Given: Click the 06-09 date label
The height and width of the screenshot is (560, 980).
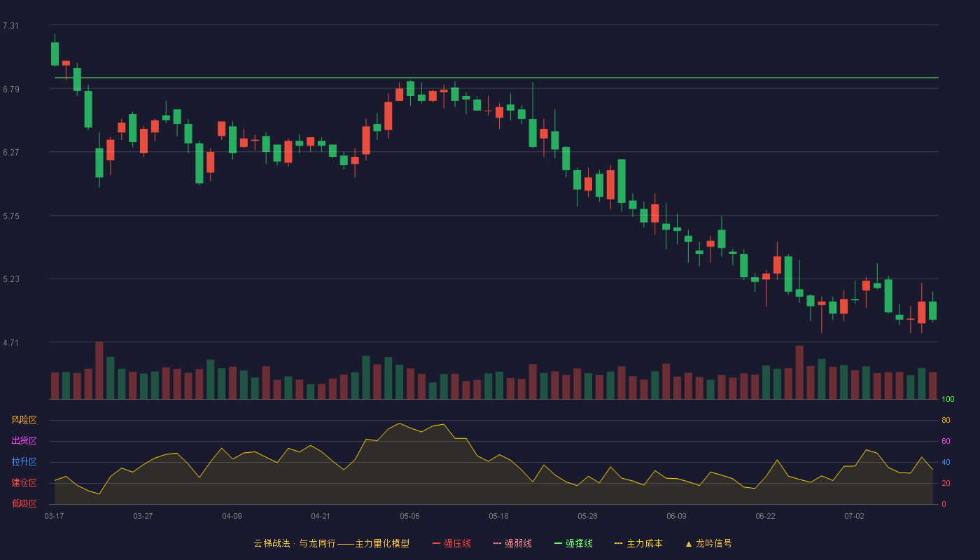Looking at the screenshot, I should pyautogui.click(x=676, y=516).
